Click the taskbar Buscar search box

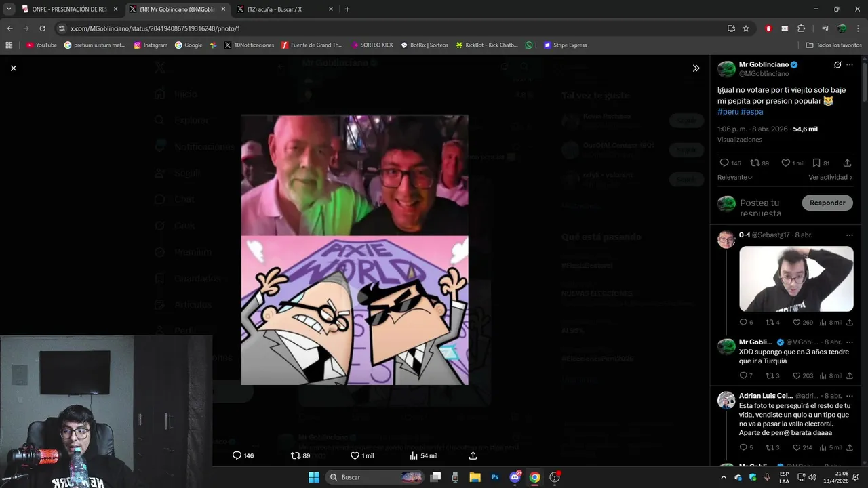[x=374, y=477]
